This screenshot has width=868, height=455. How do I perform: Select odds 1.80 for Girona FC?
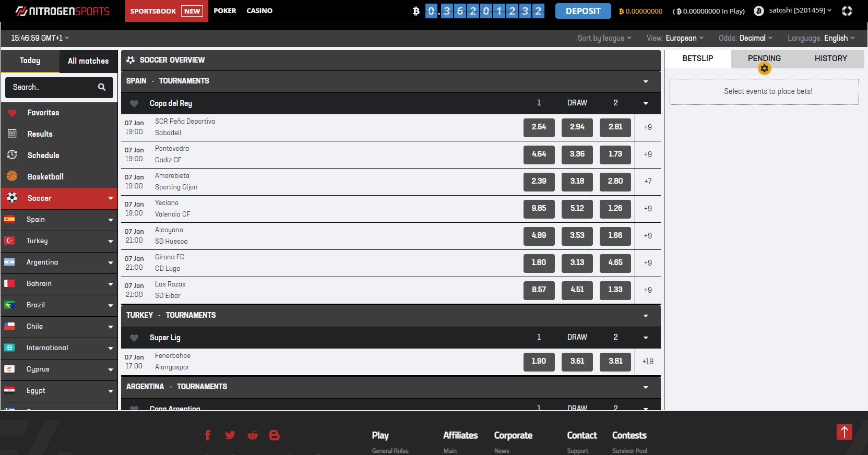coord(539,263)
